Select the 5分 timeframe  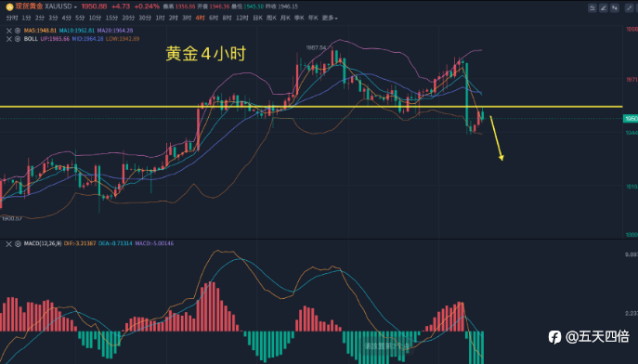pyautogui.click(x=80, y=18)
